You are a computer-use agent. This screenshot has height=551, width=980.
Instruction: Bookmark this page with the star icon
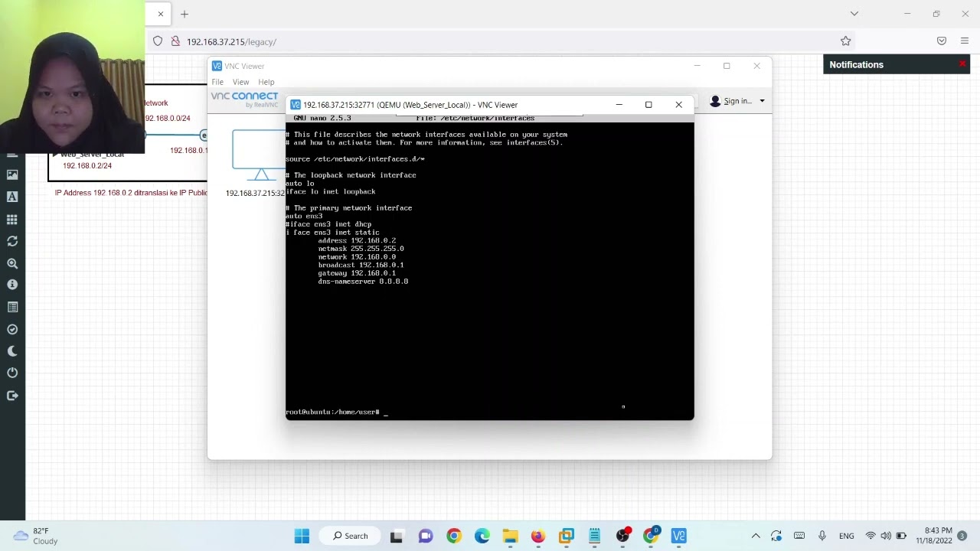tap(845, 41)
